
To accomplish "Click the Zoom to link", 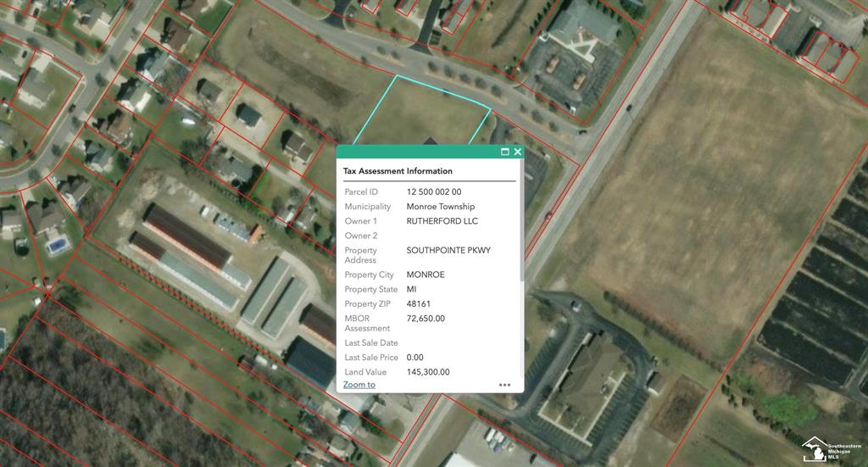I will [x=359, y=385].
